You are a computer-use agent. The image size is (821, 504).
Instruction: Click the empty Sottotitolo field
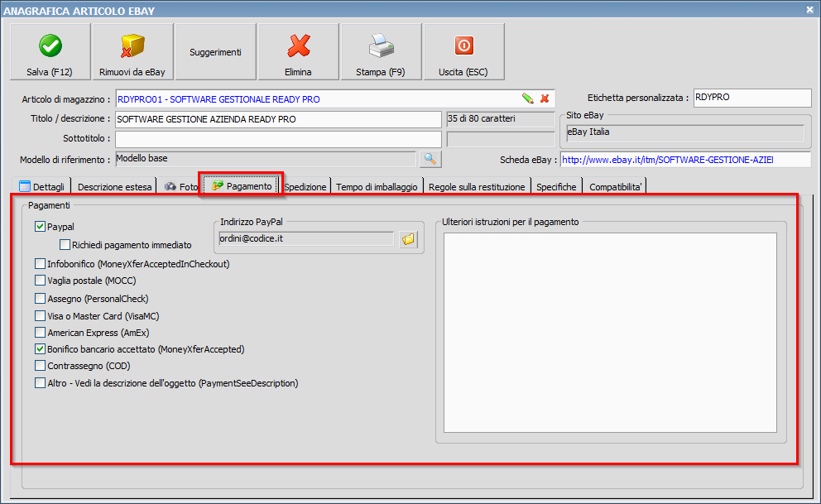(x=278, y=139)
